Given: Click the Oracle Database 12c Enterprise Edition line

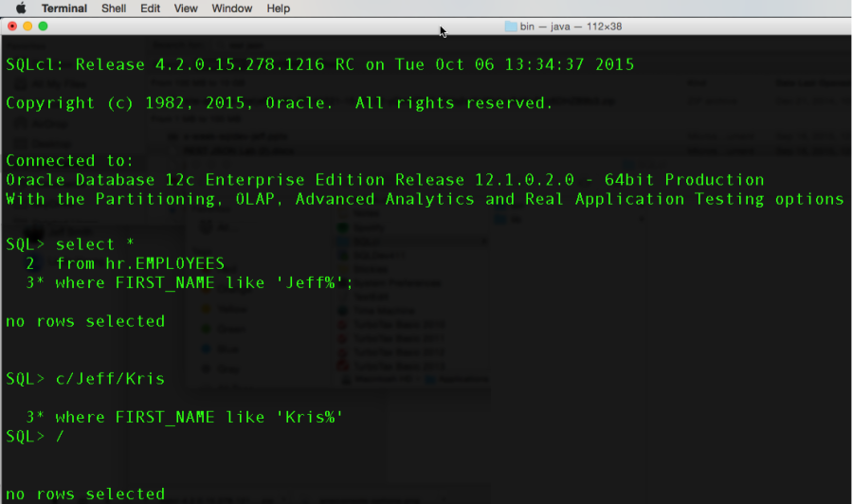Looking at the screenshot, I should pyautogui.click(x=384, y=180).
